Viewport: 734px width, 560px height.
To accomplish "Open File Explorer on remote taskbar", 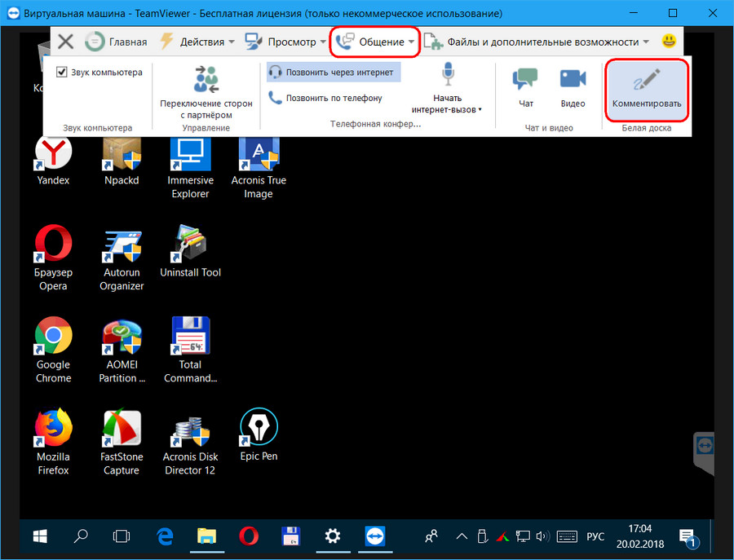I will tap(206, 536).
